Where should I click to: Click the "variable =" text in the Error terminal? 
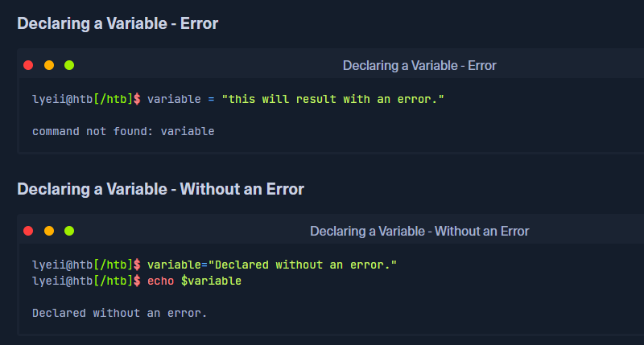tap(180, 99)
